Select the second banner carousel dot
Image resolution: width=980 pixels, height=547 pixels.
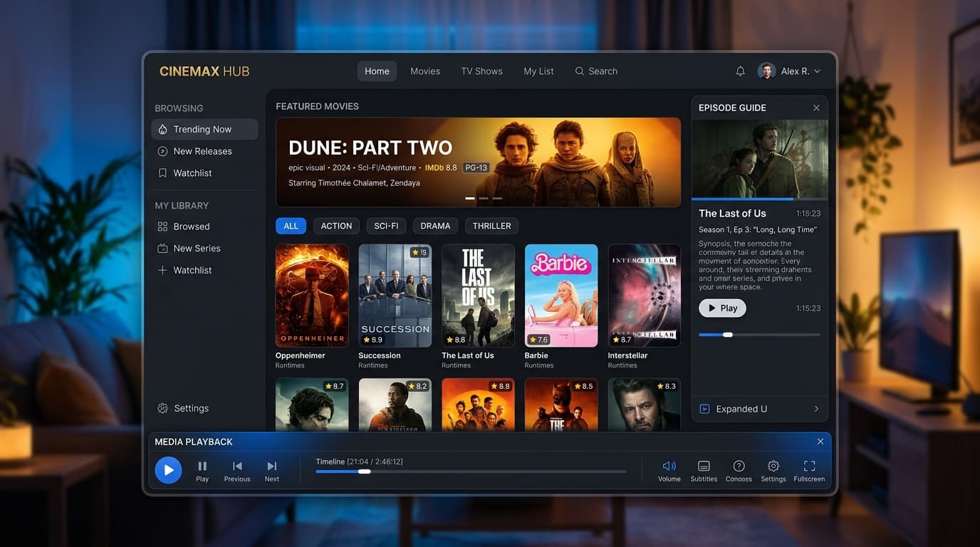click(x=484, y=198)
